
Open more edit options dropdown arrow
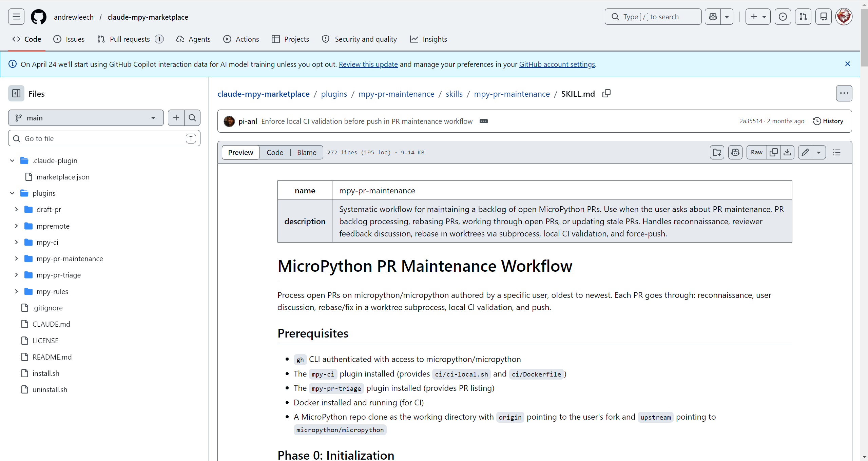pos(819,152)
